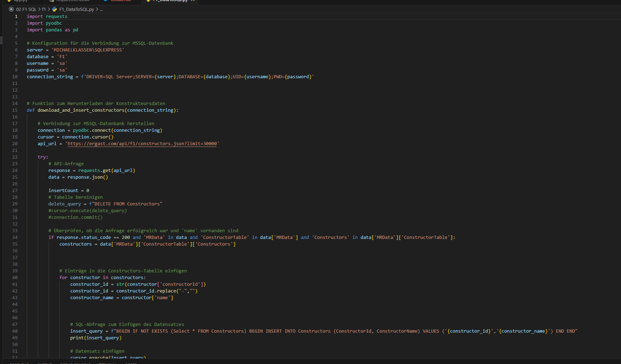Open the F1_DataToSQL.py breadcrumb item
This screenshot has height=364, width=621.
(x=76, y=10)
